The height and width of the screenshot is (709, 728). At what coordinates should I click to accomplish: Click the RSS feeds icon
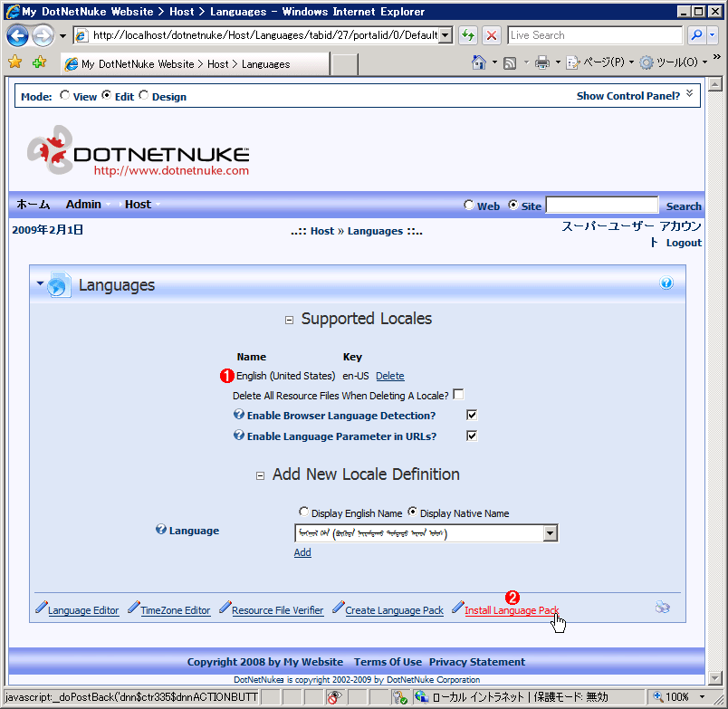click(x=510, y=62)
